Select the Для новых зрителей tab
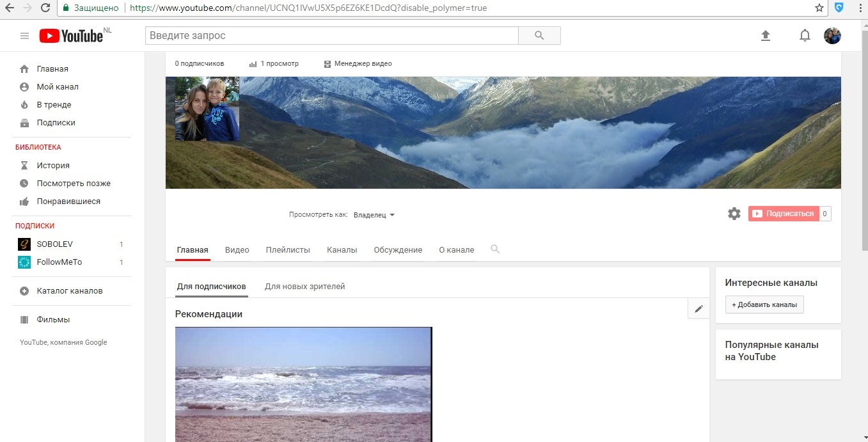This screenshot has height=442, width=868. point(305,287)
